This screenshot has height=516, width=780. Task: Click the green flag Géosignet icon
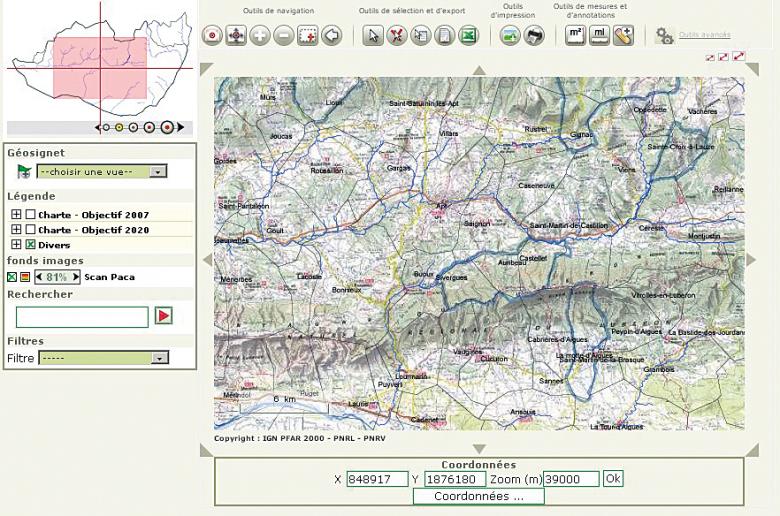click(x=24, y=172)
